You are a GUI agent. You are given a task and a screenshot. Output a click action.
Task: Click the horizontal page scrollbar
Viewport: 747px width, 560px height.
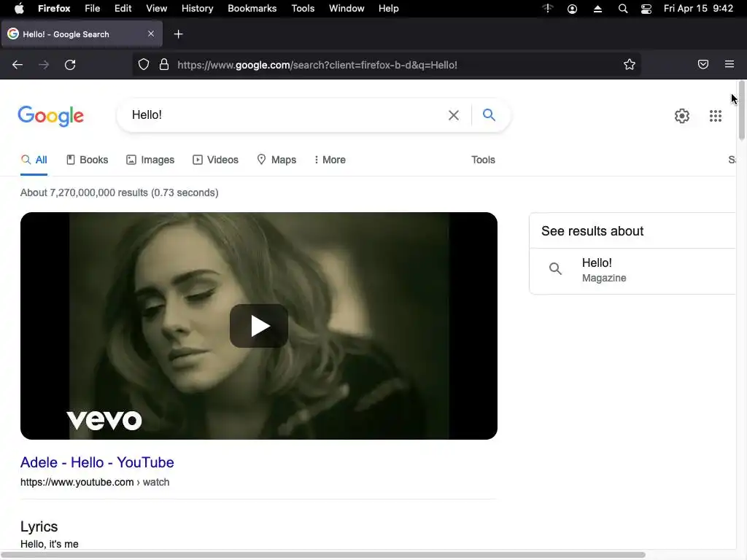point(323,555)
